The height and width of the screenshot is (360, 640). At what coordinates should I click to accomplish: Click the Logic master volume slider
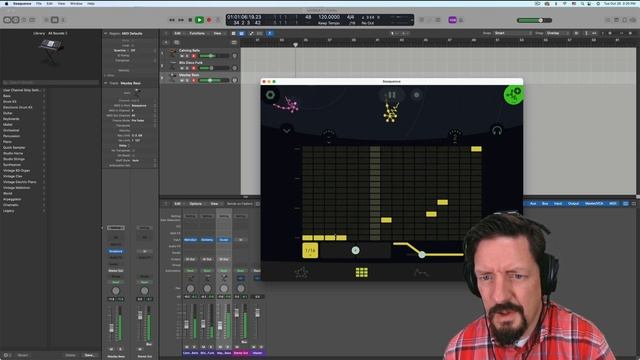coord(534,20)
